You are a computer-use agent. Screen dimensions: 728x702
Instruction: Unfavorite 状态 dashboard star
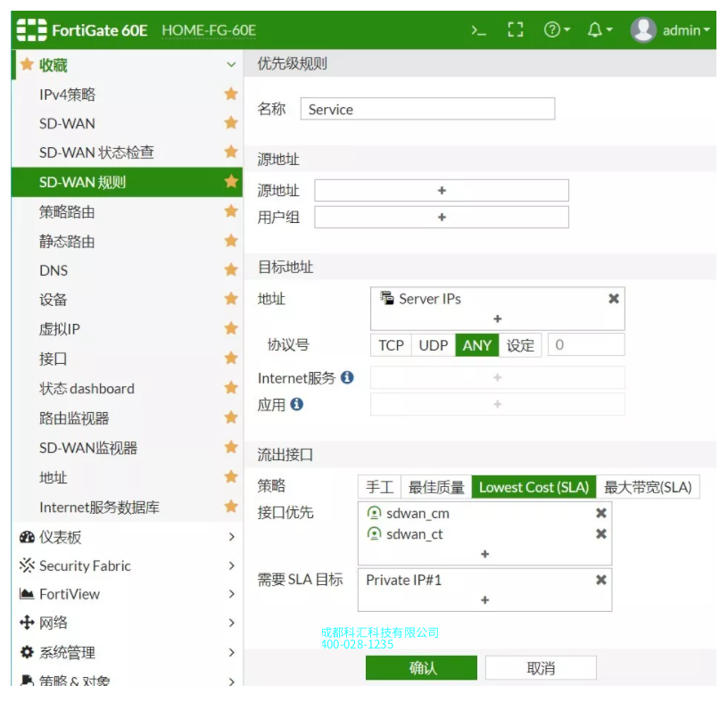[x=231, y=388]
